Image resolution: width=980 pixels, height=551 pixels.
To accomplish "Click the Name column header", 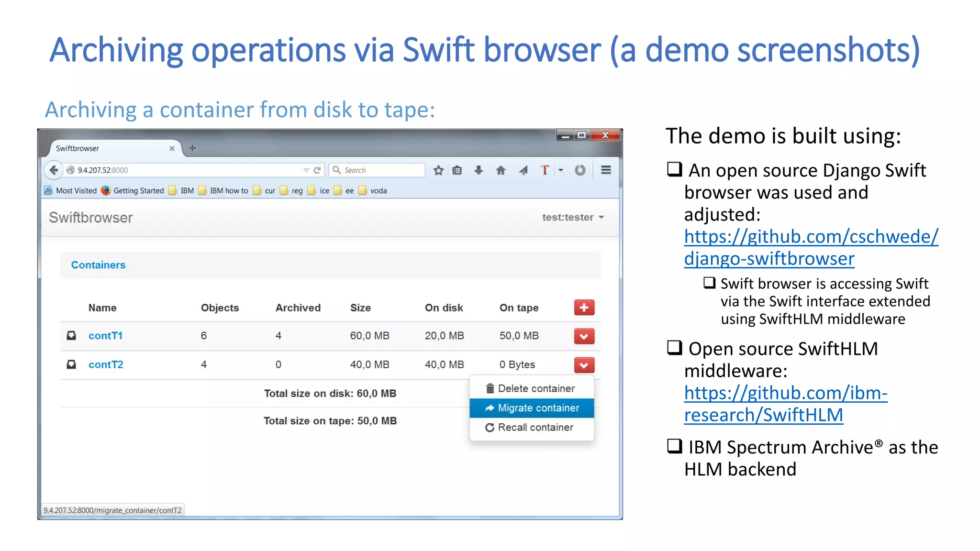I will 102,308.
